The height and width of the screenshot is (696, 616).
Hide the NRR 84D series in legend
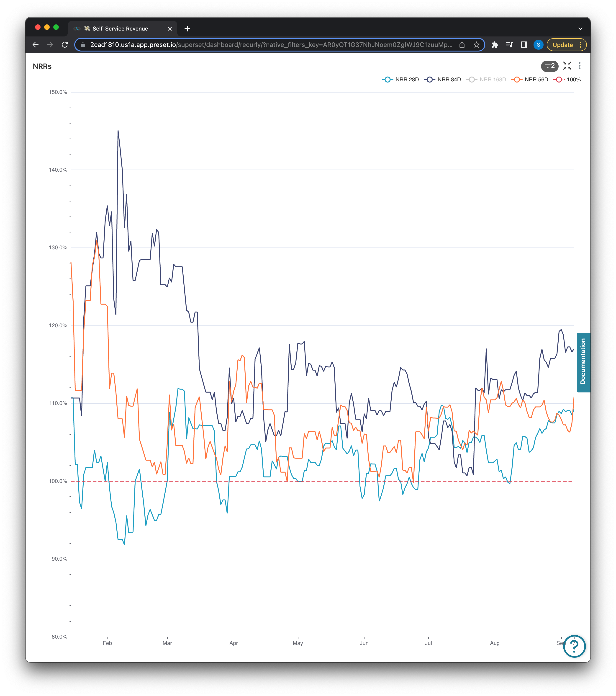click(443, 79)
